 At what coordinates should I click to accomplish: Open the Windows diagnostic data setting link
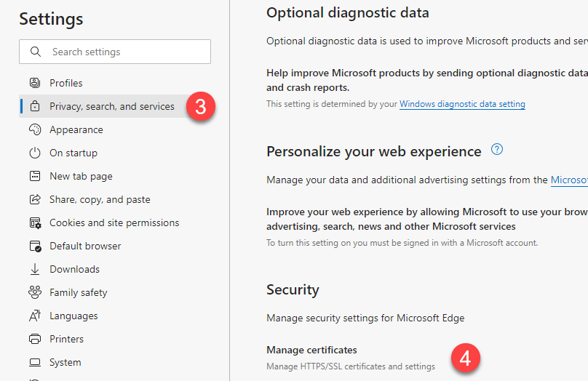coord(462,104)
